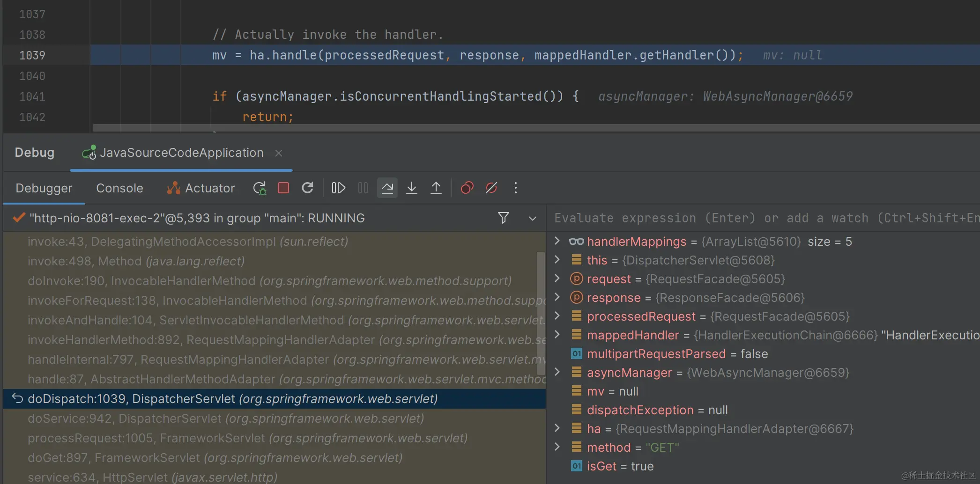Click line number 1041 in the gutter
980x484 pixels.
(x=32, y=96)
